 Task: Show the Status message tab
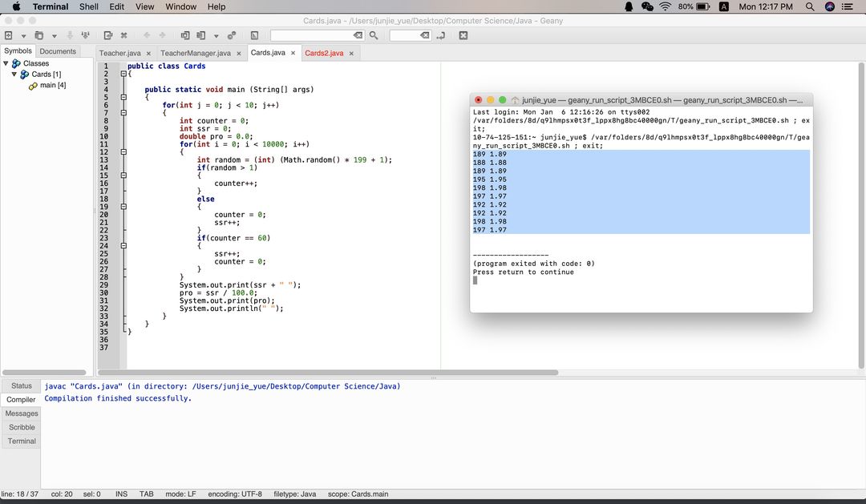pos(22,386)
